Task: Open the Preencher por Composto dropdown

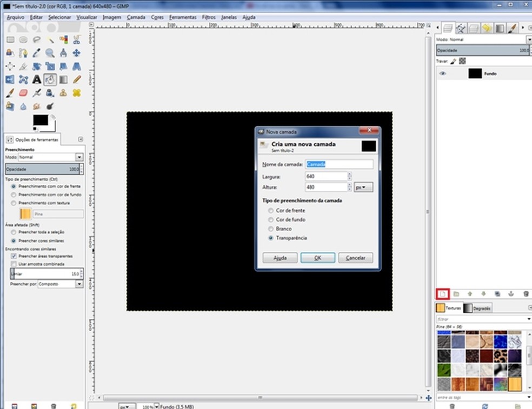Action: pyautogui.click(x=79, y=284)
